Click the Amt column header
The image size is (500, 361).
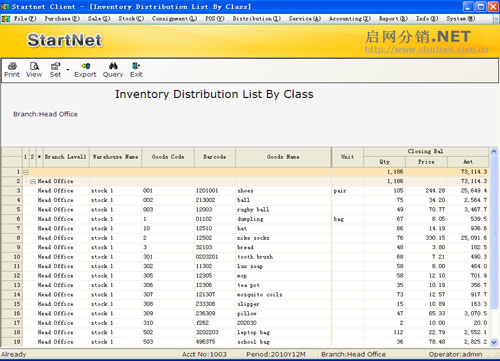click(468, 162)
